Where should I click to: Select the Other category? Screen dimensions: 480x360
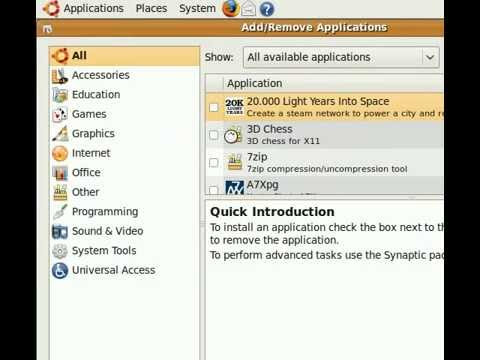[x=124, y=192]
